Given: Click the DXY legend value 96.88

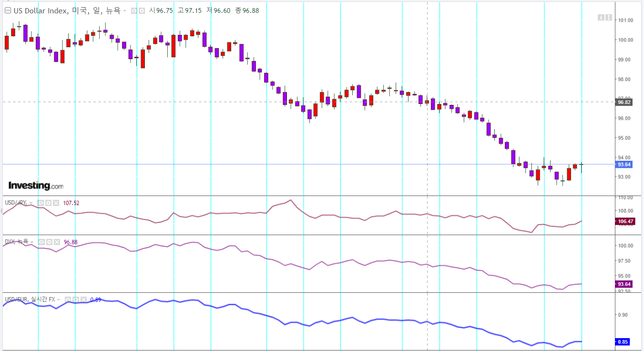Looking at the screenshot, I should click(x=70, y=242).
